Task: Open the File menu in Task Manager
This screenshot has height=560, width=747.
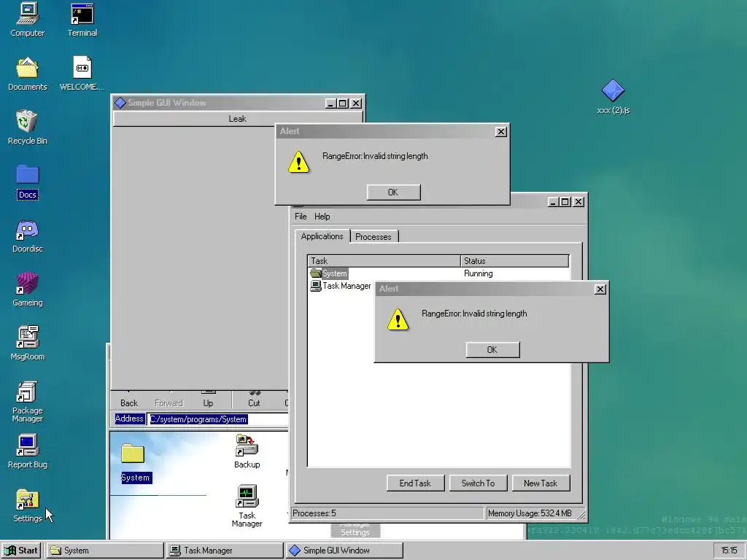Action: pyautogui.click(x=301, y=217)
